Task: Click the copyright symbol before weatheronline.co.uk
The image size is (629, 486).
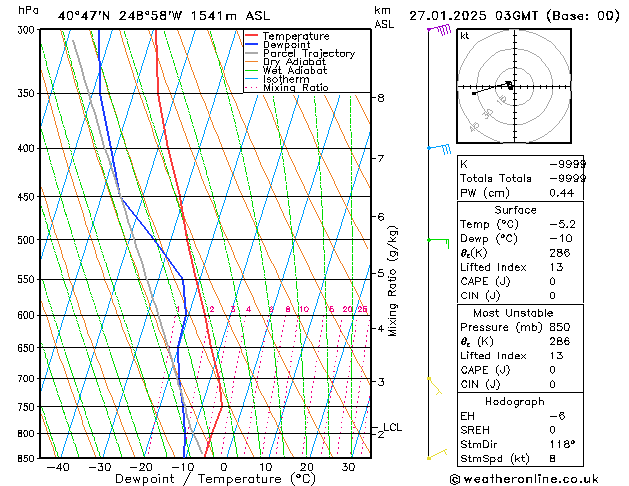Action: point(458,479)
